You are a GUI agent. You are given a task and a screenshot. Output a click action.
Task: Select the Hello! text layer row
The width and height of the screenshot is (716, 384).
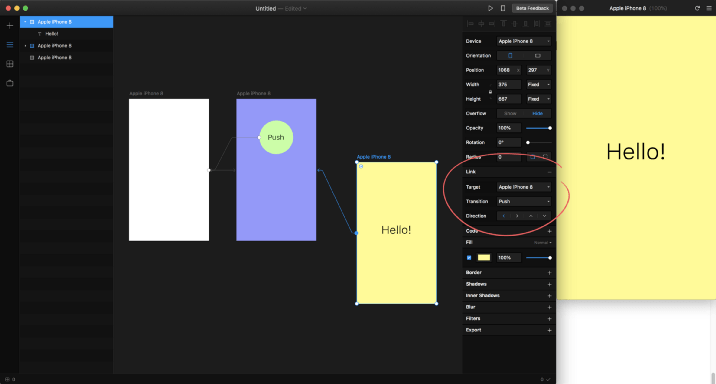click(x=67, y=34)
